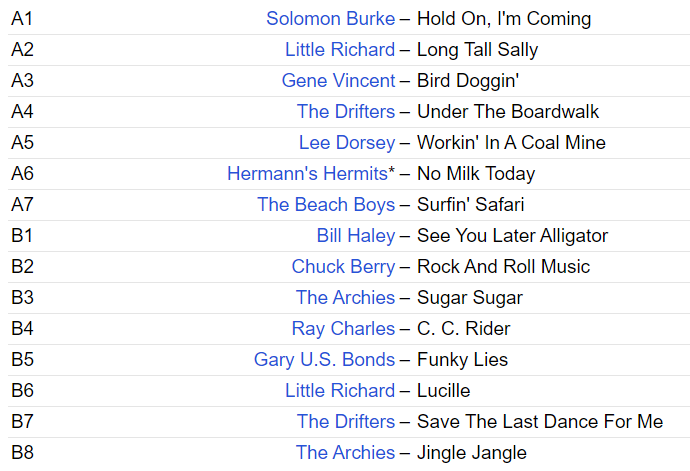Click The Beach Boys artist link

(x=326, y=205)
